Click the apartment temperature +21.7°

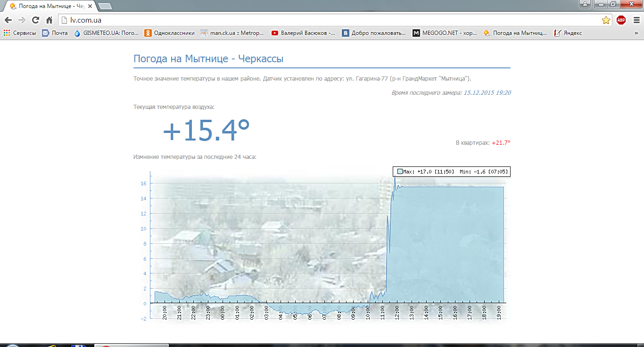click(x=501, y=143)
